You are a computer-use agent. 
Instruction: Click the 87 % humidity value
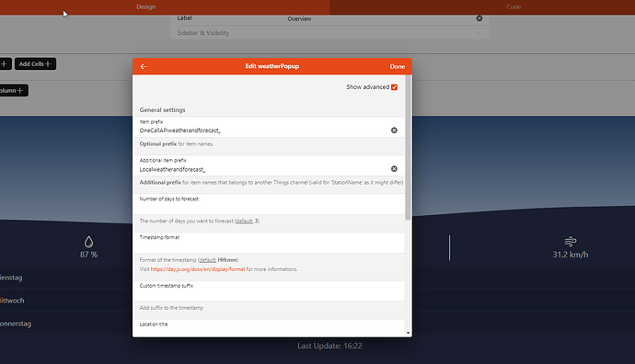click(x=88, y=255)
